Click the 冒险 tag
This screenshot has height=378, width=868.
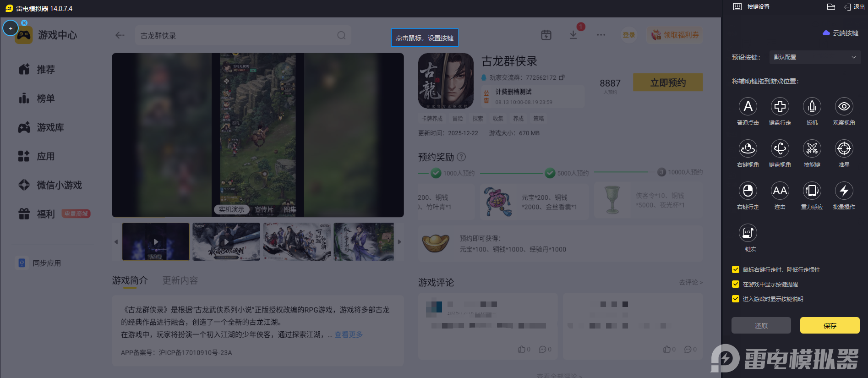(x=458, y=119)
